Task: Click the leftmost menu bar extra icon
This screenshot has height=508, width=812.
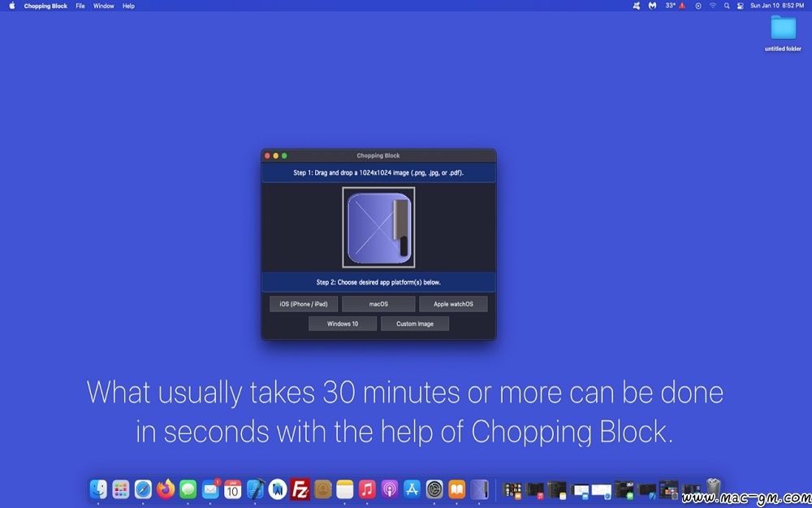Action: click(637, 6)
